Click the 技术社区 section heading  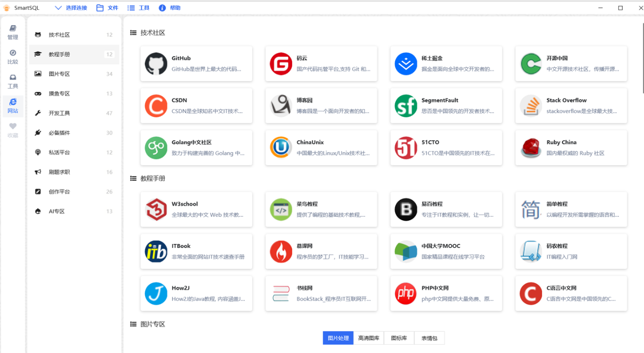(153, 33)
